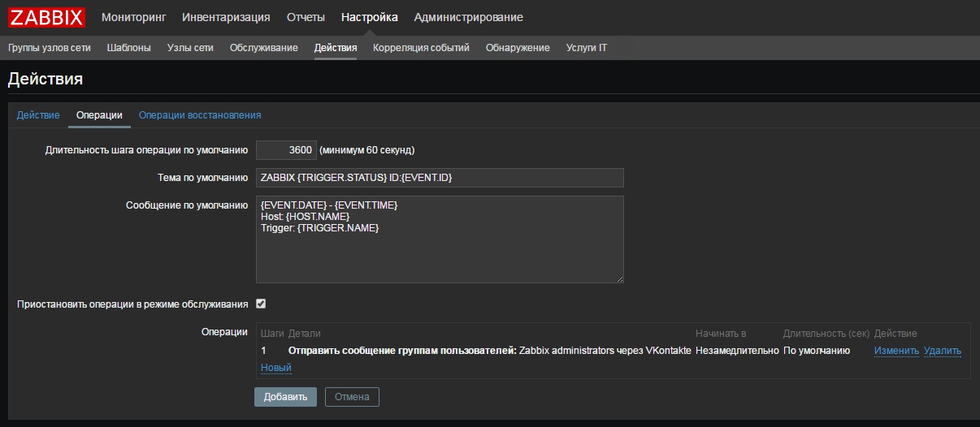Select the Действия submenu item
Image resolution: width=980 pixels, height=427 pixels.
pyautogui.click(x=336, y=48)
